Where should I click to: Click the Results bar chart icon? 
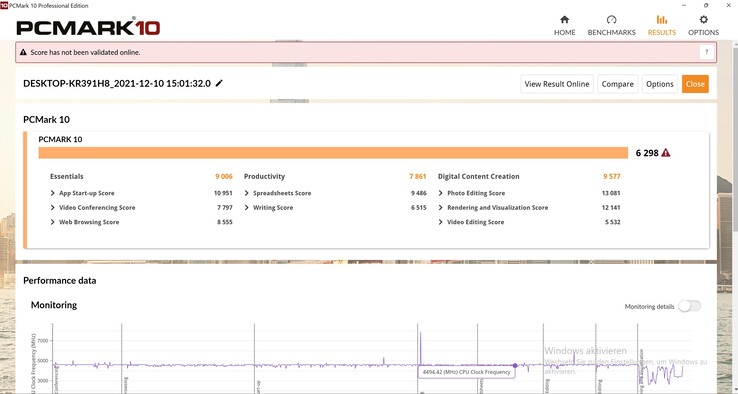pos(662,20)
